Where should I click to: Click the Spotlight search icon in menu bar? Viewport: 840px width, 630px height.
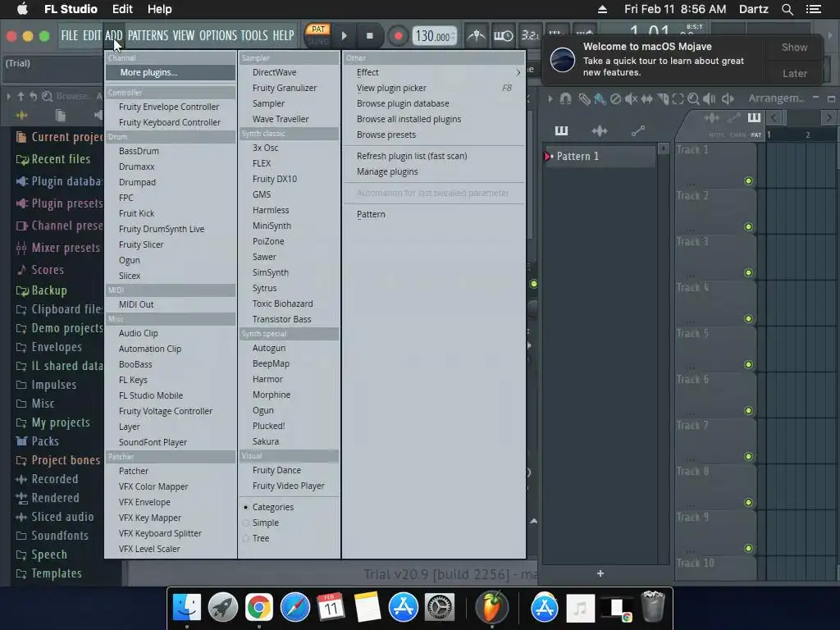click(787, 9)
